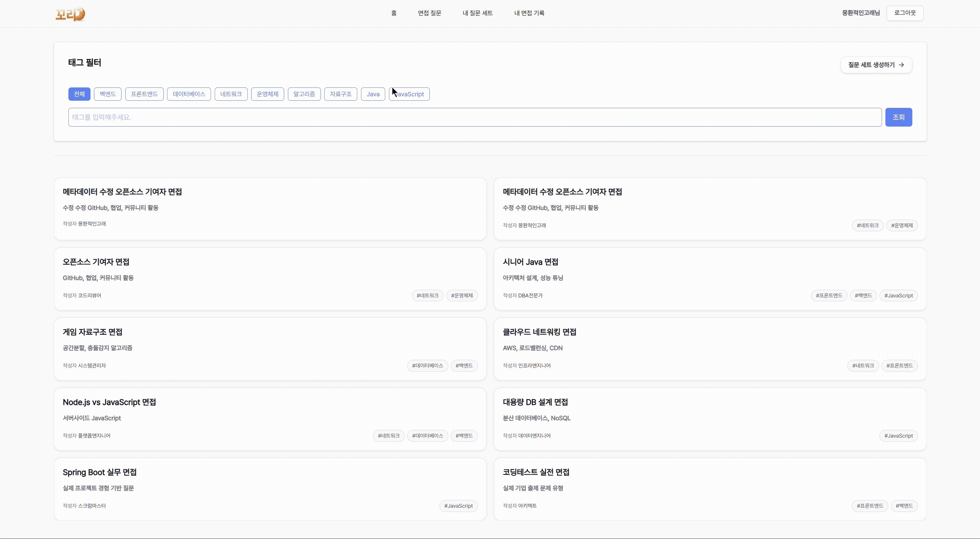Toggle the 전체 tag filter
980x539 pixels.
click(79, 94)
